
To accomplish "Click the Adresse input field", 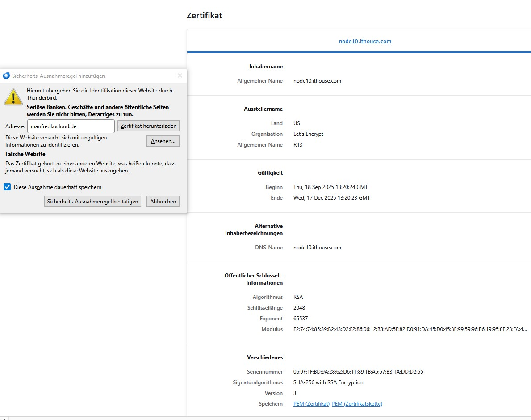I will click(x=71, y=126).
